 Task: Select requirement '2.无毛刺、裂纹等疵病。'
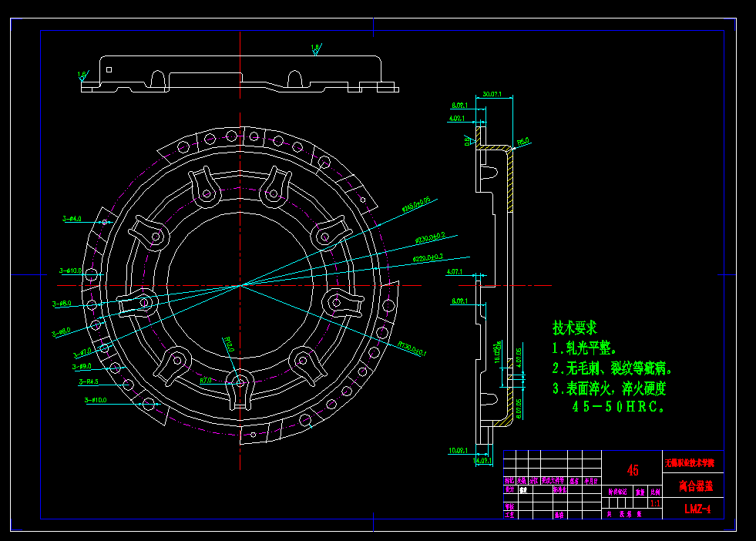pyautogui.click(x=613, y=368)
